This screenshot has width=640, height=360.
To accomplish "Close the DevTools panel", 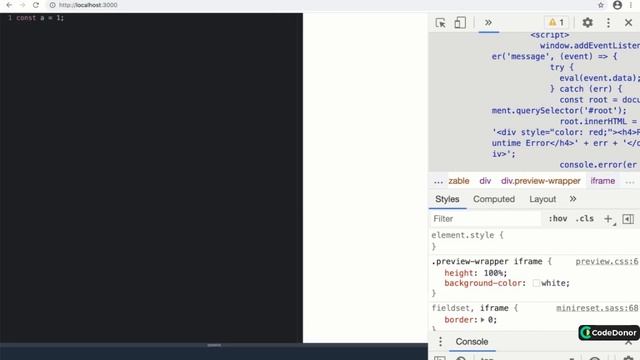I will coord(629,22).
